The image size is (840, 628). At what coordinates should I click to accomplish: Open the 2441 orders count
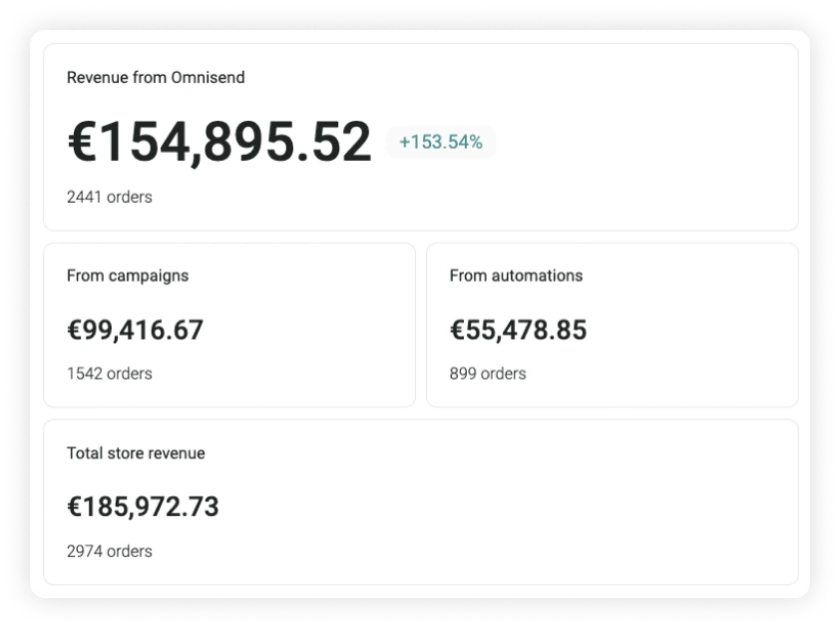click(109, 197)
